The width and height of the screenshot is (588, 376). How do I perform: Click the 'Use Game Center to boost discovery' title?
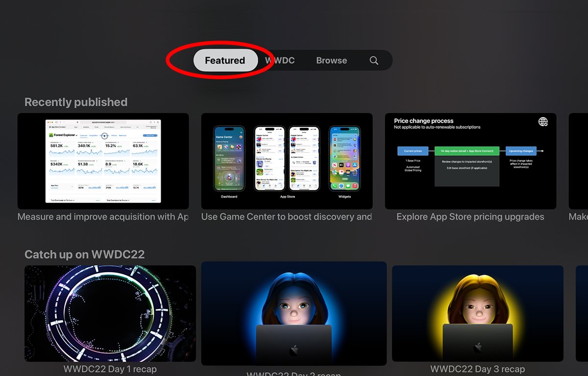(287, 217)
